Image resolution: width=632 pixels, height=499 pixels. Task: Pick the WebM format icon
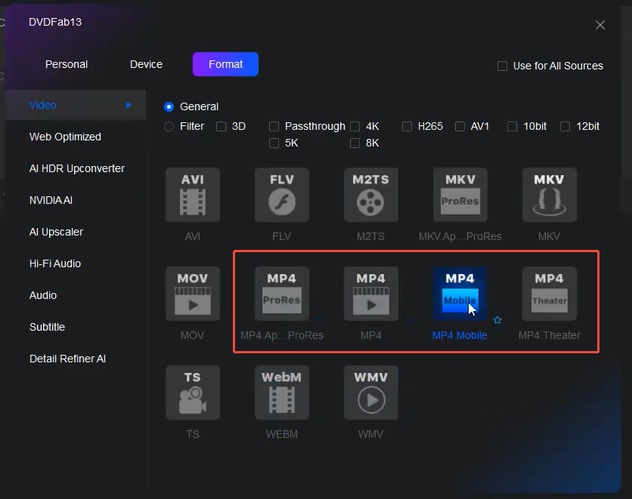click(x=282, y=393)
